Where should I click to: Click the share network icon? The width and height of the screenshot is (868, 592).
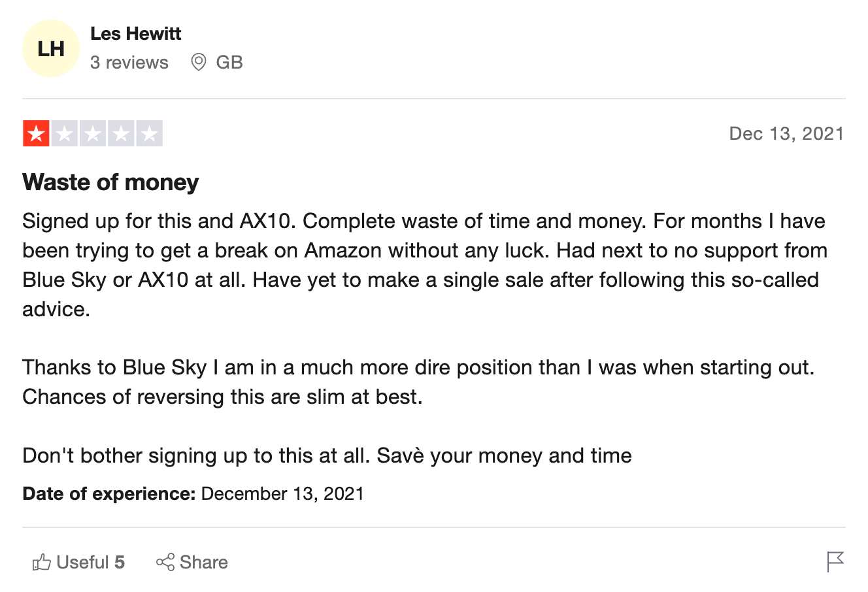click(x=165, y=562)
